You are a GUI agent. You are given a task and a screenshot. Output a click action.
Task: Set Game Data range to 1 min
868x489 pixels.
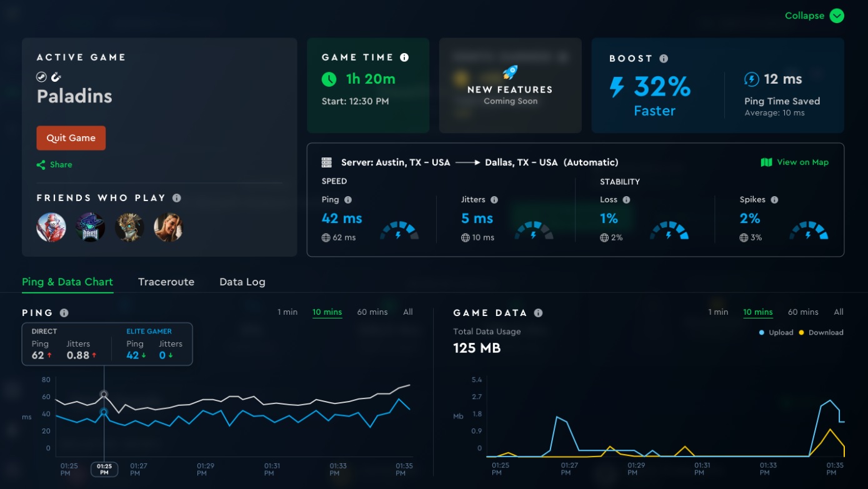pos(718,312)
